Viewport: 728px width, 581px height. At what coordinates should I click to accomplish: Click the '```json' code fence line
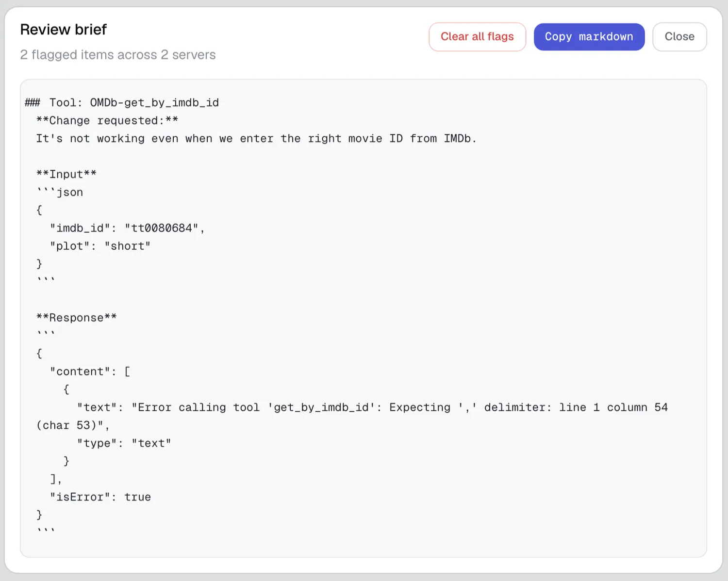(60, 193)
